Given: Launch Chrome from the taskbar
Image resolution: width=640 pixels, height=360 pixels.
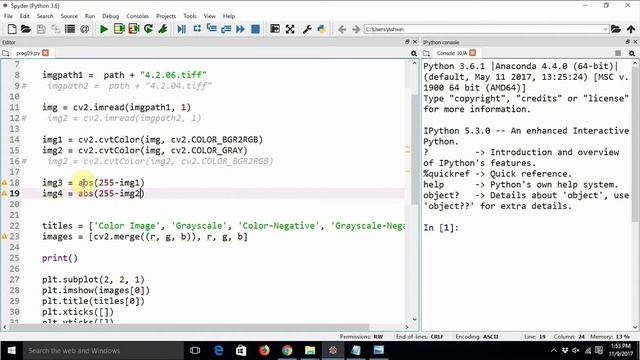Looking at the screenshot, I should [x=287, y=350].
